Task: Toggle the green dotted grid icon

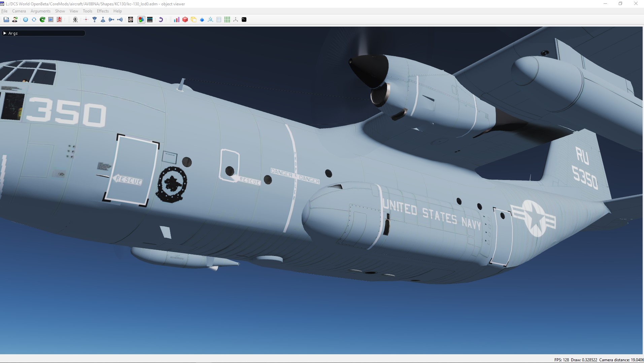Action: (x=227, y=20)
